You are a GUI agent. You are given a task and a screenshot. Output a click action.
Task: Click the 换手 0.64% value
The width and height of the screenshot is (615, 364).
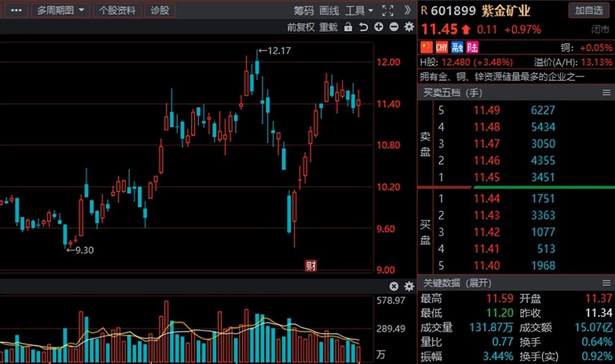click(597, 342)
